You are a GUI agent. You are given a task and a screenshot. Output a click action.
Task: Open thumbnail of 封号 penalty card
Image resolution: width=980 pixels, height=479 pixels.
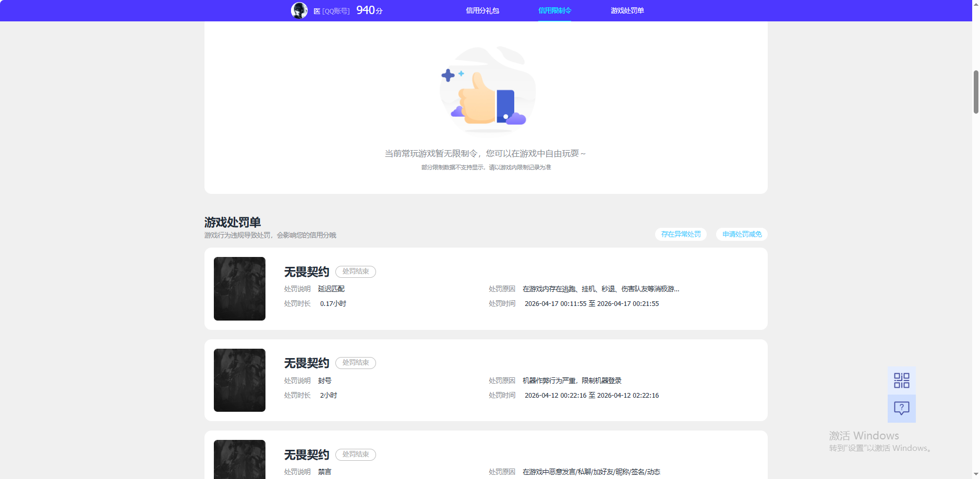[239, 380]
